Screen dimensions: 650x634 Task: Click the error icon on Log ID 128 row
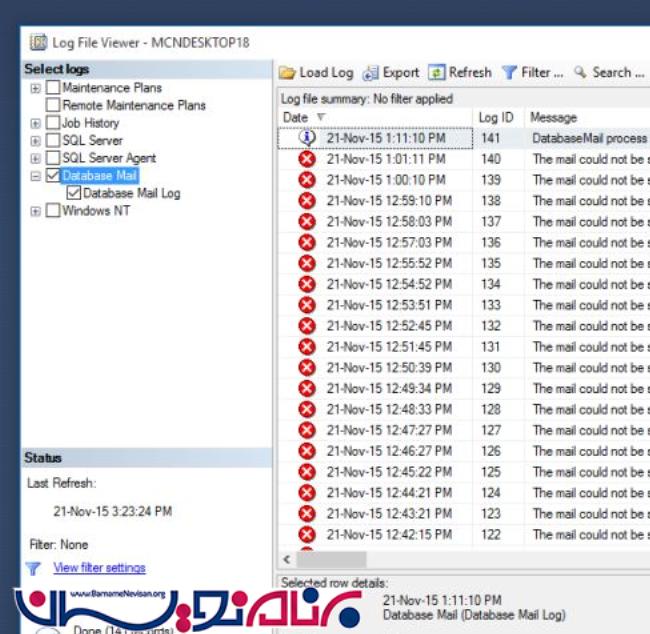307,409
